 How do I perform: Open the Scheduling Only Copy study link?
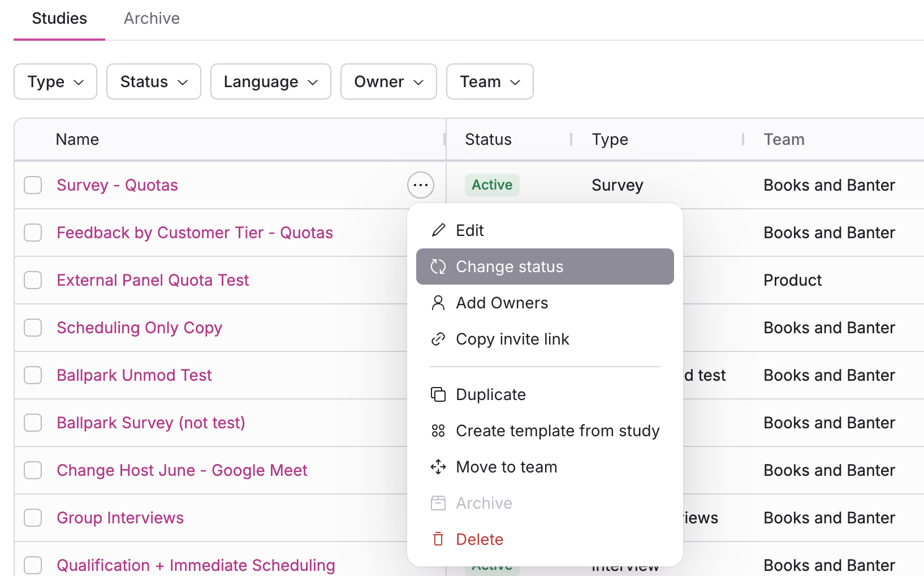140,328
